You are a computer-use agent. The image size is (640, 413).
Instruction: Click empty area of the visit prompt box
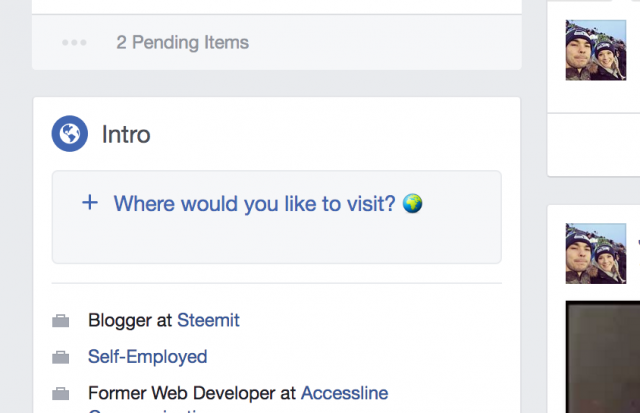[277, 243]
